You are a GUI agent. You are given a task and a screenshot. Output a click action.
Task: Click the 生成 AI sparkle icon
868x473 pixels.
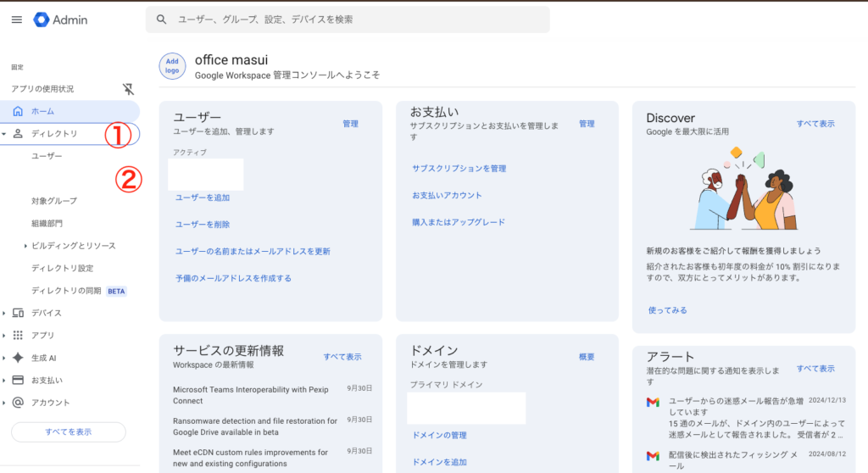18,358
